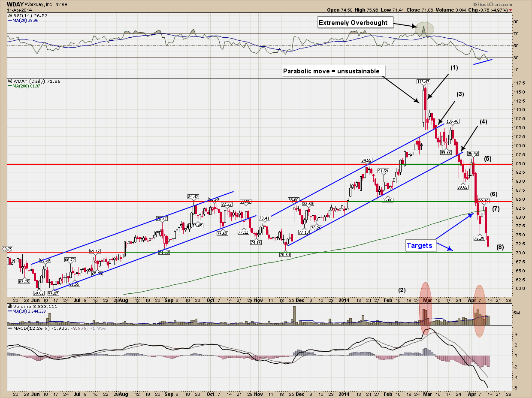Click the 76.68 price label
Screen dimensions: 532x398
point(222,233)
